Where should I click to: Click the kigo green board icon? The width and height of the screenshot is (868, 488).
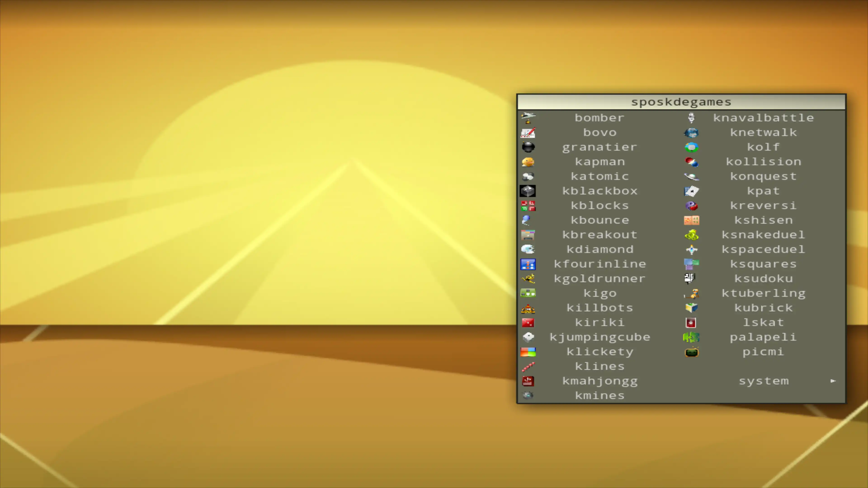528,293
